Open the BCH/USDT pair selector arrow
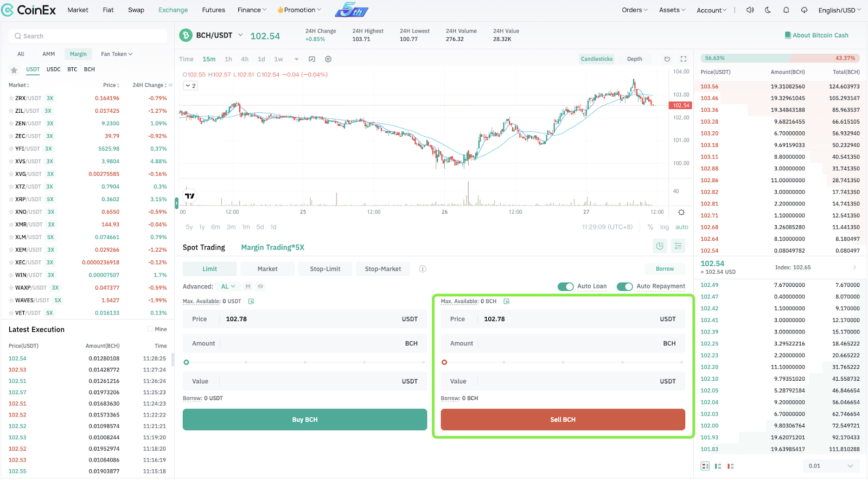This screenshot has height=480, width=868. pyautogui.click(x=240, y=35)
